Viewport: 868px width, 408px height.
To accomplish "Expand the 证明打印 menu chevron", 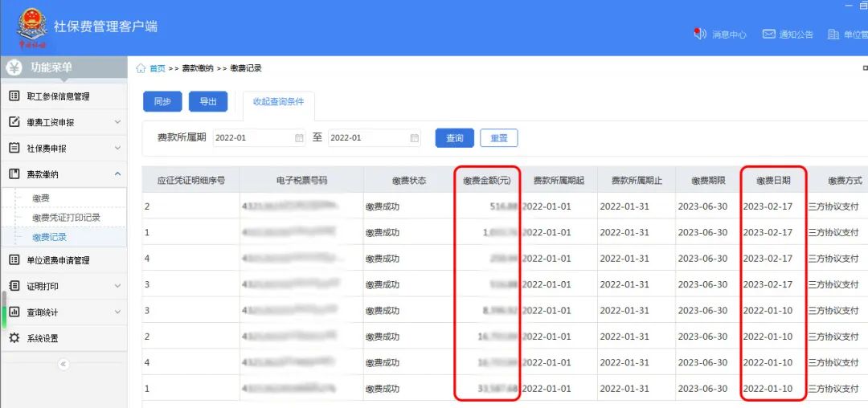I will click(117, 286).
